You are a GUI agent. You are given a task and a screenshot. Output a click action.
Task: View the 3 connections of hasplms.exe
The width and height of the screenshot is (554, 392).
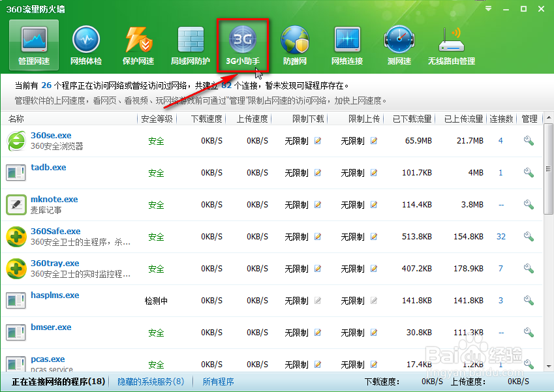click(x=500, y=300)
